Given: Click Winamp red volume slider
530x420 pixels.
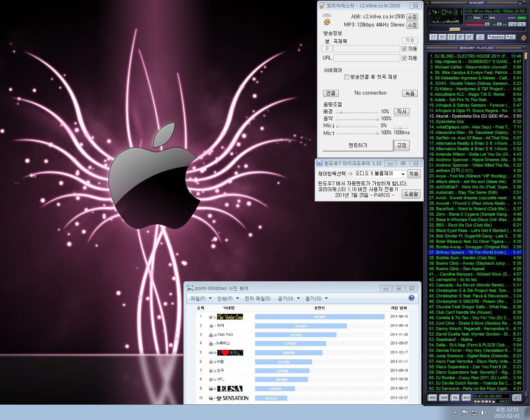Looking at the screenshot, I should tap(477, 24).
